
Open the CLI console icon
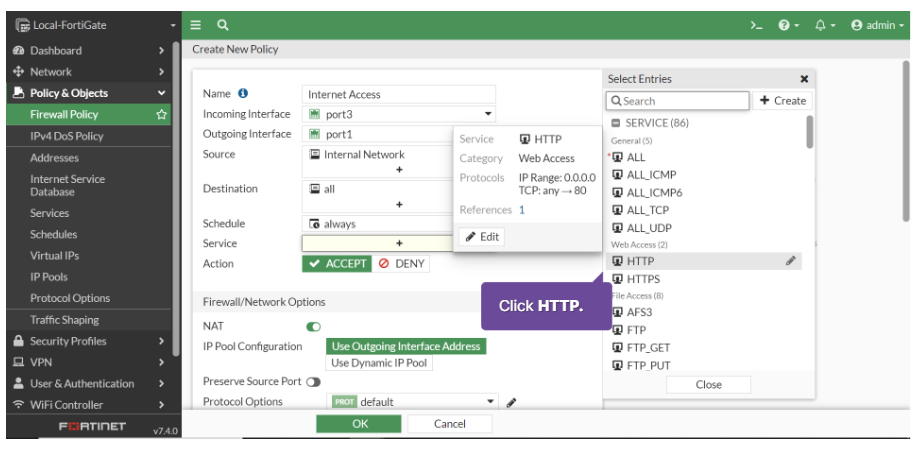[757, 25]
